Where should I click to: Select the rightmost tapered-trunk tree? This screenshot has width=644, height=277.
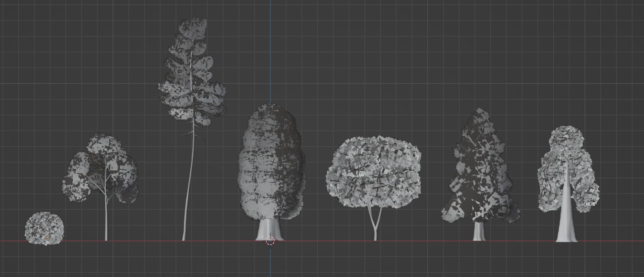coord(568,184)
